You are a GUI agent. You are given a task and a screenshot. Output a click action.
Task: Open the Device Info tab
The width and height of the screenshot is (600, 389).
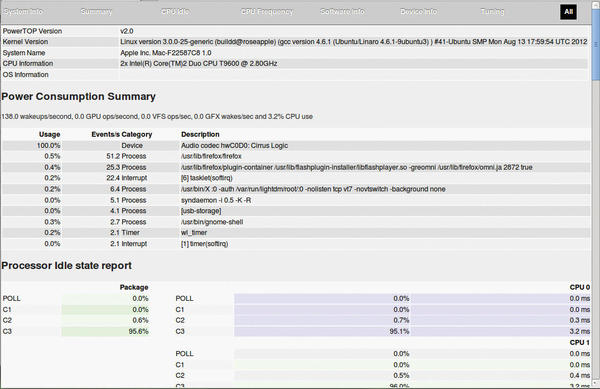pos(419,12)
